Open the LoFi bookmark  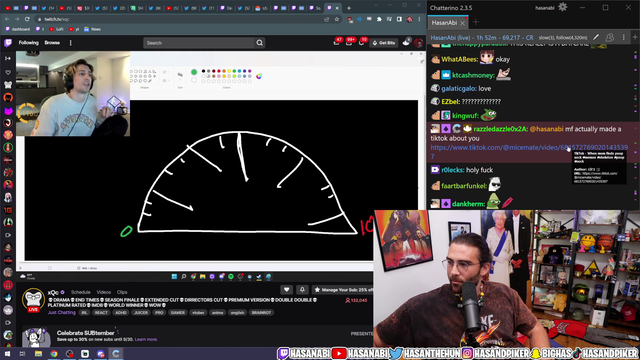point(56,29)
